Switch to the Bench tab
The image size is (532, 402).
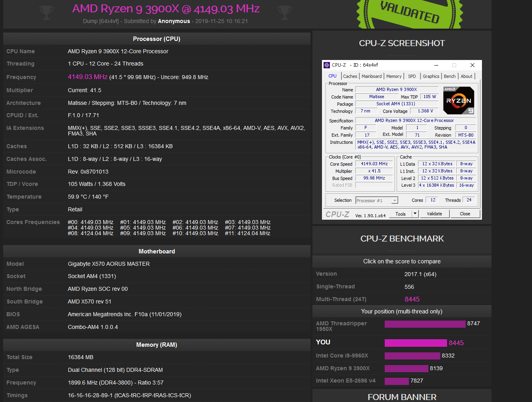pyautogui.click(x=450, y=76)
